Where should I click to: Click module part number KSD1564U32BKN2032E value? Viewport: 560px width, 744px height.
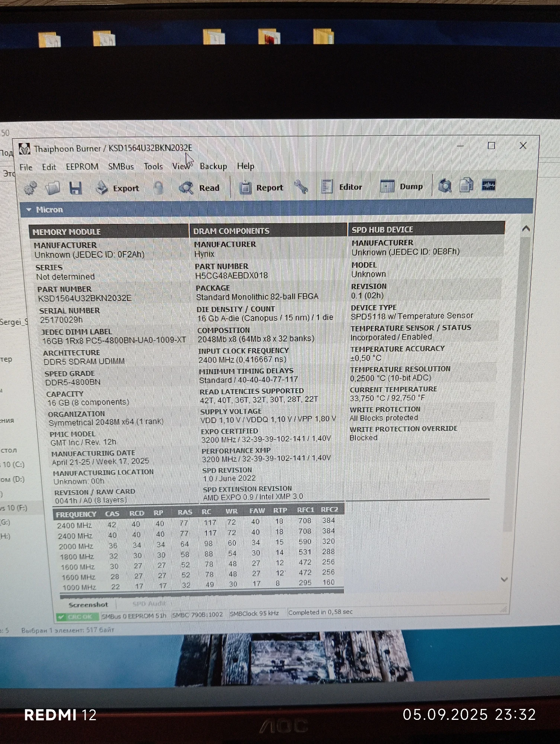pyautogui.click(x=85, y=298)
